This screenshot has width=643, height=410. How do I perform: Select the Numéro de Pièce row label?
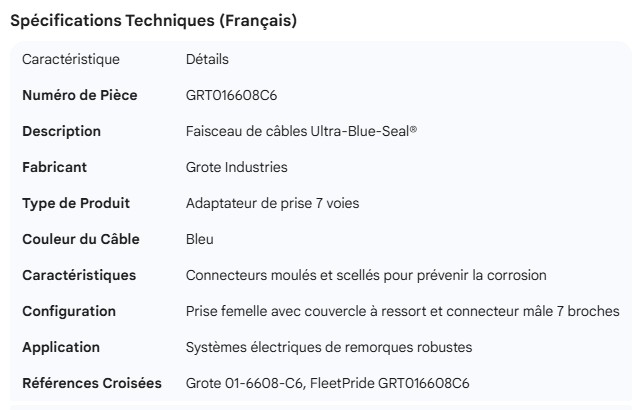click(x=79, y=95)
